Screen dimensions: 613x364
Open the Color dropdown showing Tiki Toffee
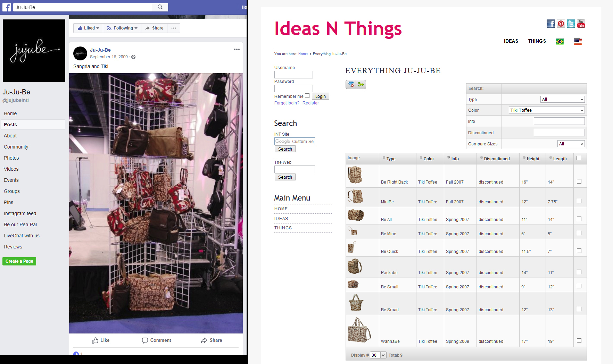tap(547, 110)
